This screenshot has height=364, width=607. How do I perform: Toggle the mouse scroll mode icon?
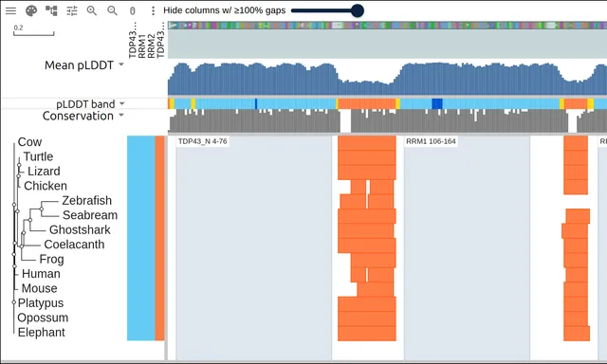tap(133, 10)
